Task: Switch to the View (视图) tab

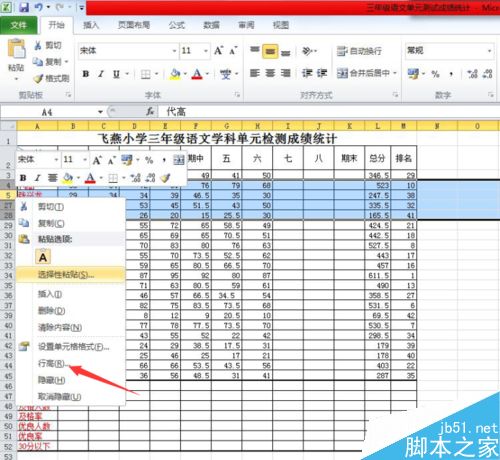Action: [x=281, y=25]
